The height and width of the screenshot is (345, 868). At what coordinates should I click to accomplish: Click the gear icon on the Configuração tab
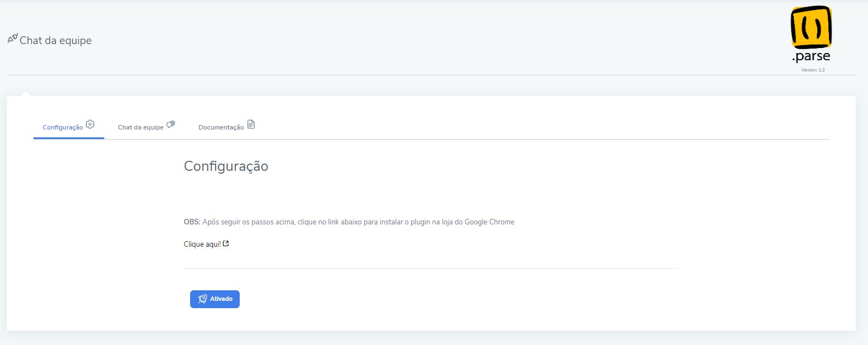[90, 124]
